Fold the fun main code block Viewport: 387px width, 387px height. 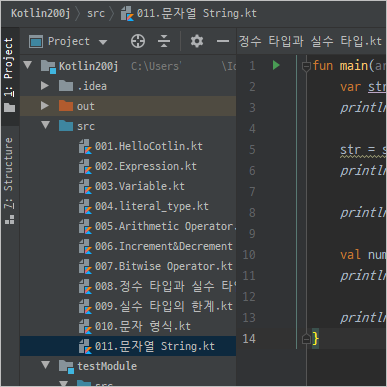(306, 66)
